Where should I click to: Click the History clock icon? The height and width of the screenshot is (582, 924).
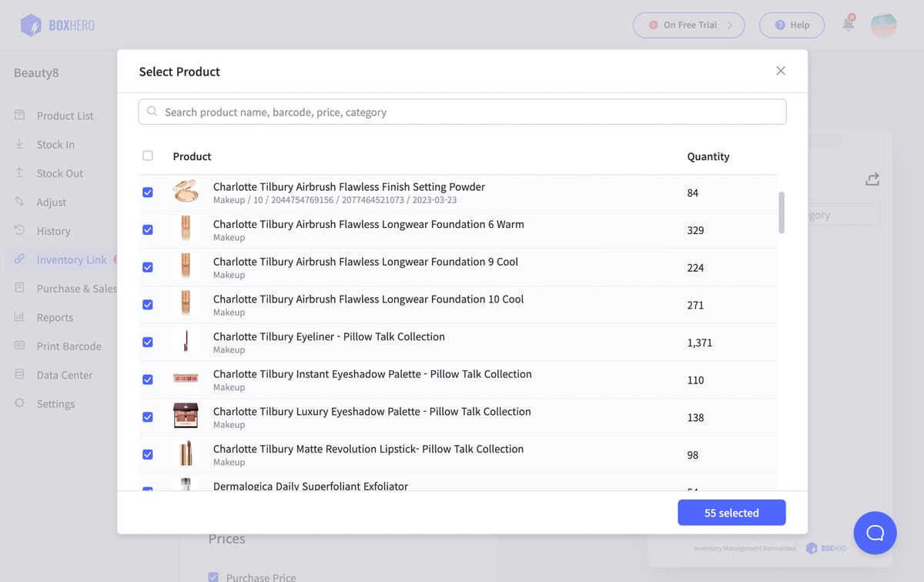(x=19, y=231)
